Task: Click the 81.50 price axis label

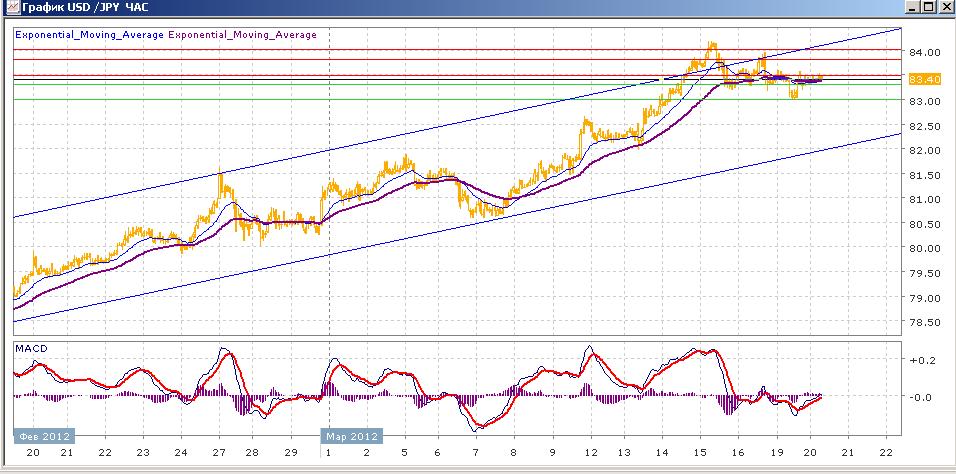Action: coord(925,176)
